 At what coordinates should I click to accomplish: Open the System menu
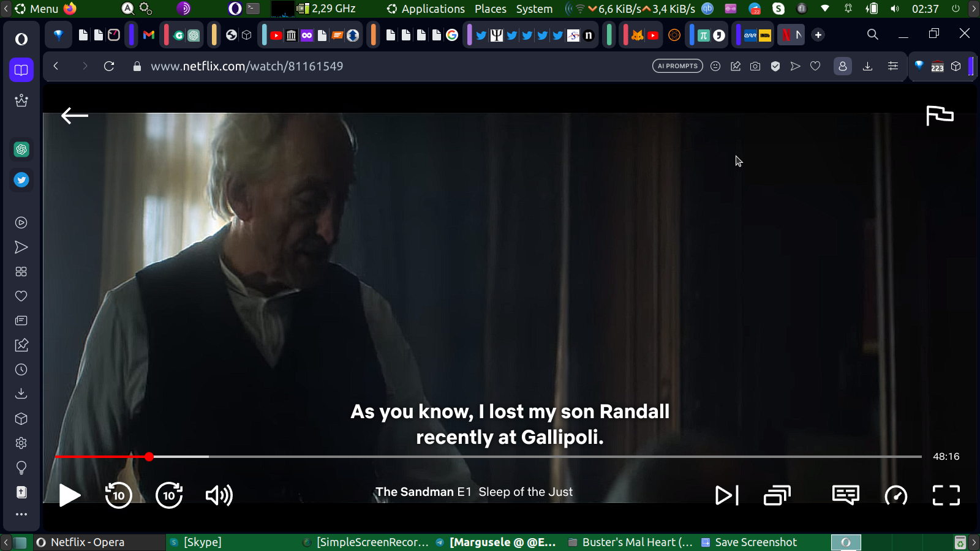[534, 9]
